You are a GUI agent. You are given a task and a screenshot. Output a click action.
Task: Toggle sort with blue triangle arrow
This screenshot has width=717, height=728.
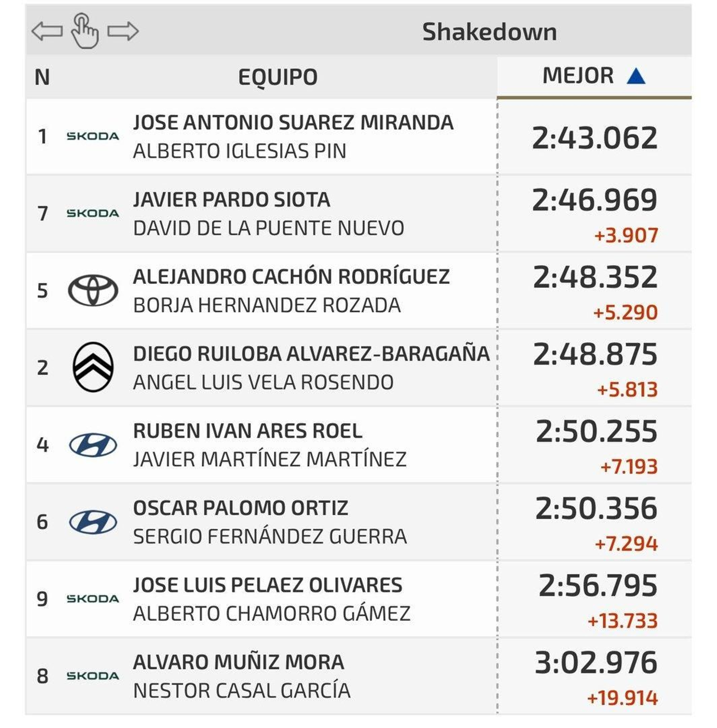(636, 76)
